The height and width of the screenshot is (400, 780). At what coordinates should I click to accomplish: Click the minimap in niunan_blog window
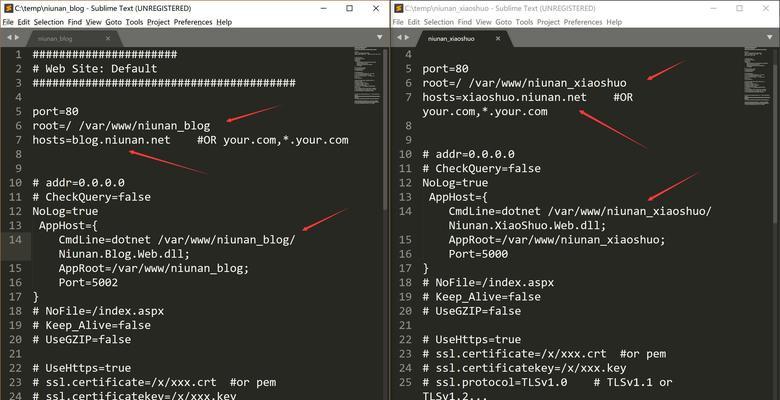click(x=367, y=75)
